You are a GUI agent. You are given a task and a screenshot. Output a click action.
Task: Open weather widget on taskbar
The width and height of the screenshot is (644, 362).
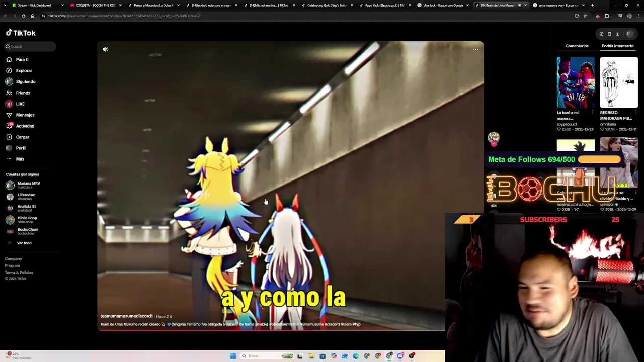[18, 355]
